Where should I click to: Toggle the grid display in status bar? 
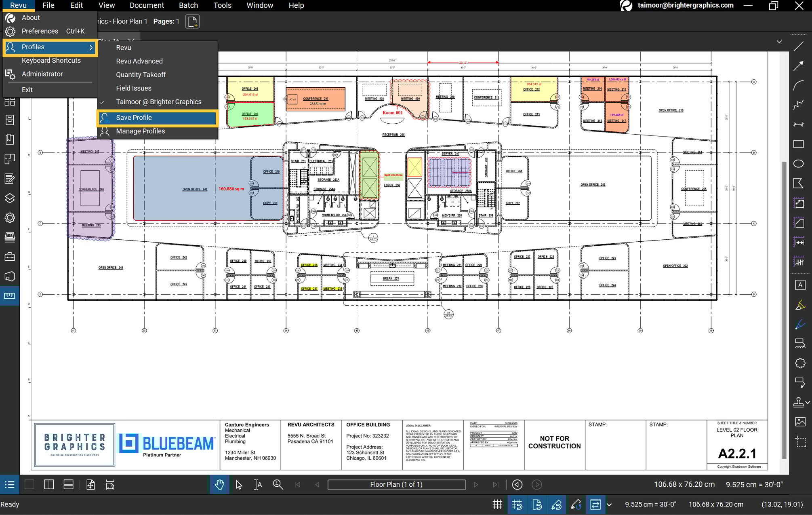coord(497,505)
